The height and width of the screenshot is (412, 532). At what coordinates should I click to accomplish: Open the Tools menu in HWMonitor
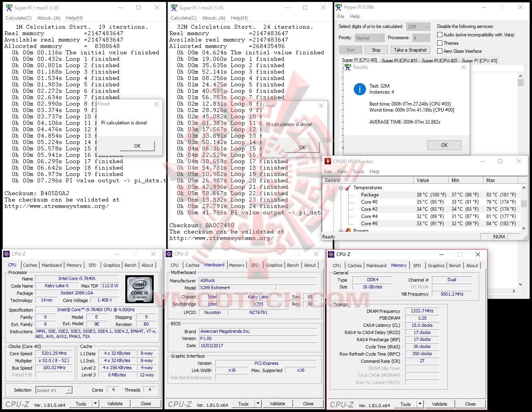tap(358, 172)
